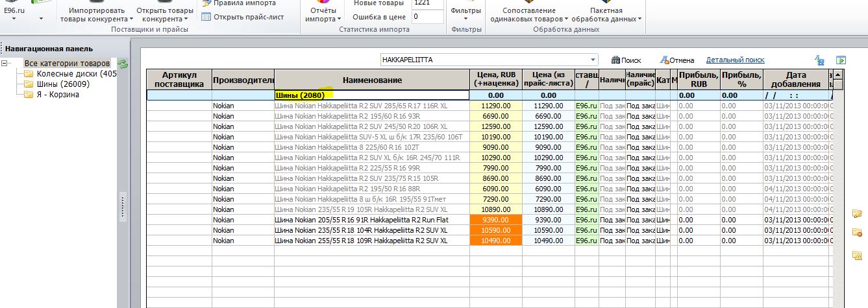The image size is (868, 308).
Task: Click folder icon of Колесные диски category
Action: coord(29,73)
